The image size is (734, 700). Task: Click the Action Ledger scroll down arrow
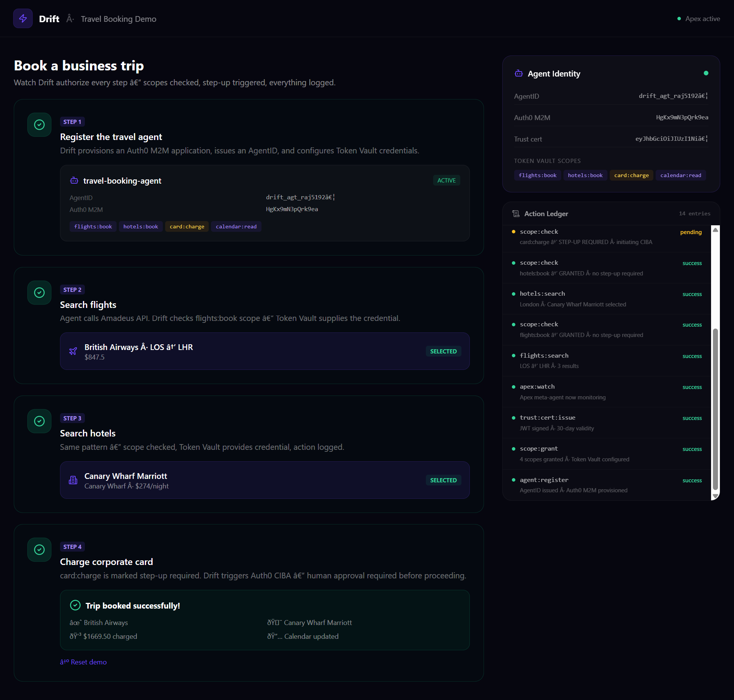[715, 496]
